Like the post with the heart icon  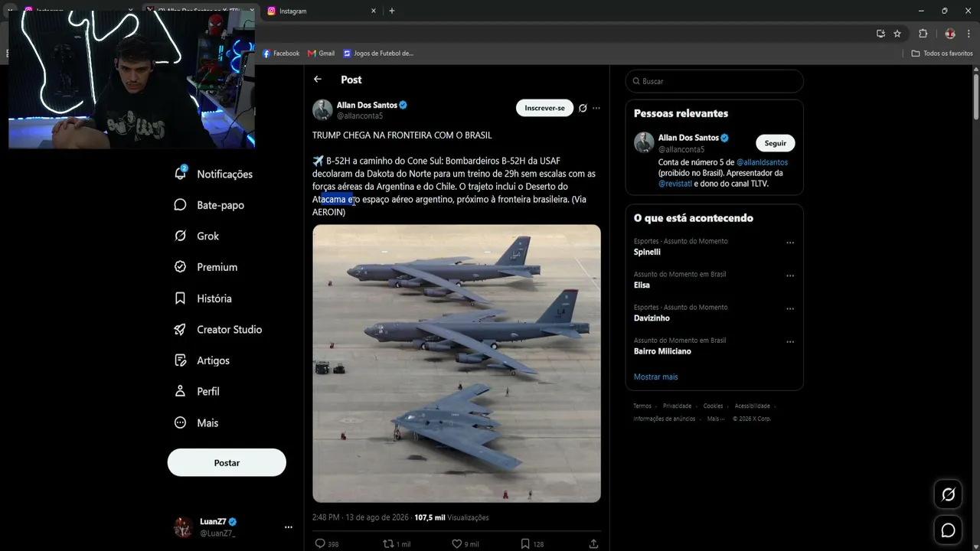pyautogui.click(x=456, y=543)
